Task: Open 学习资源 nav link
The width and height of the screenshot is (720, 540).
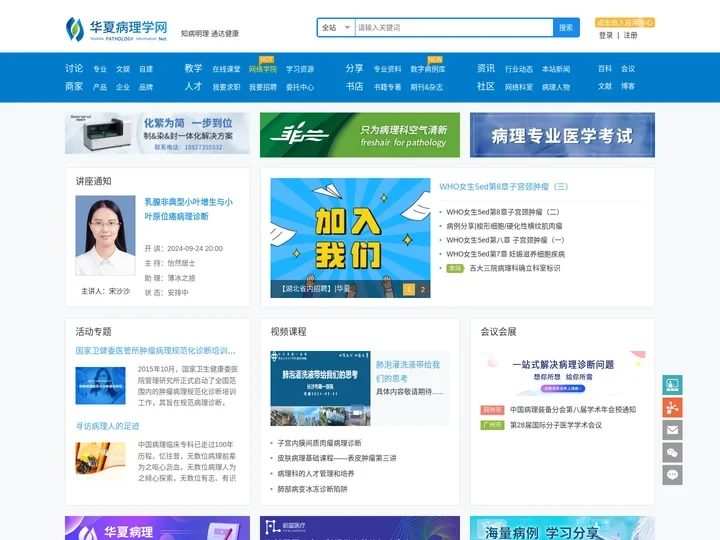Action: 300,69
